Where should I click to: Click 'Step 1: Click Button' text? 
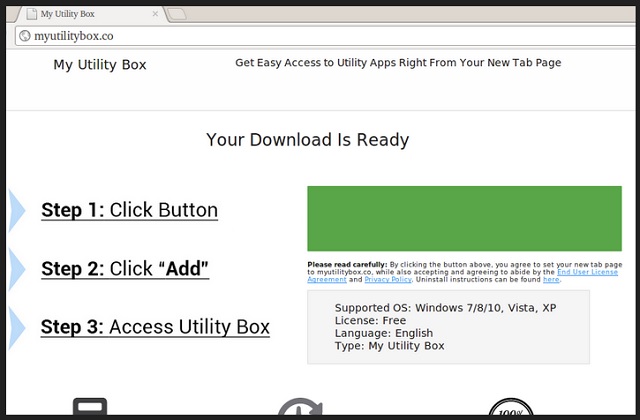coord(129,210)
